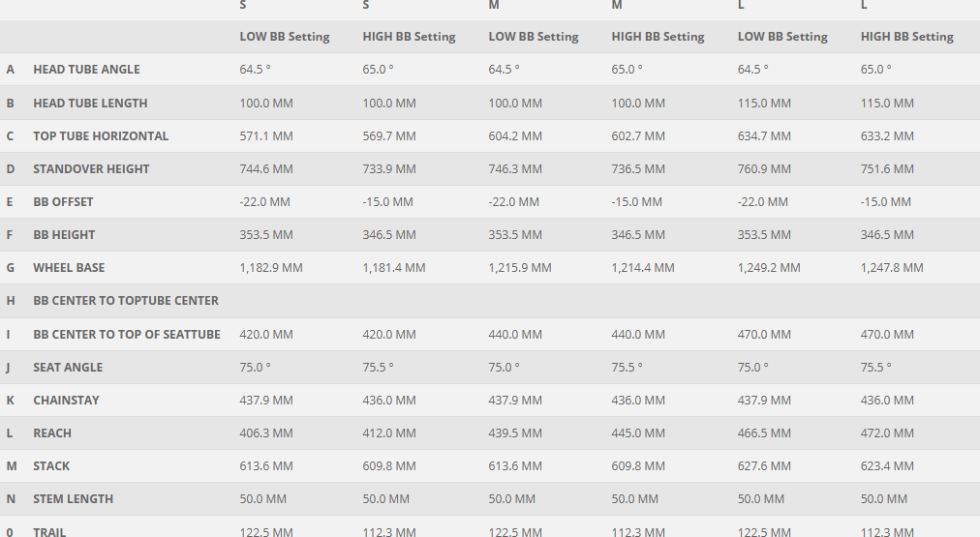The height and width of the screenshot is (537, 980).
Task: Click the 571.1 MM top tube value
Action: coord(266,135)
